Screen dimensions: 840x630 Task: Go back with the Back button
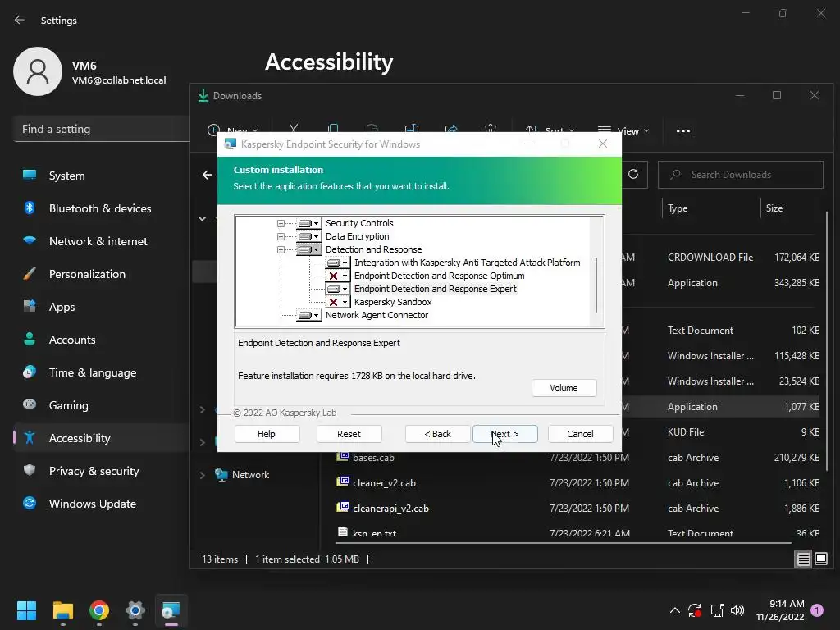coord(438,434)
